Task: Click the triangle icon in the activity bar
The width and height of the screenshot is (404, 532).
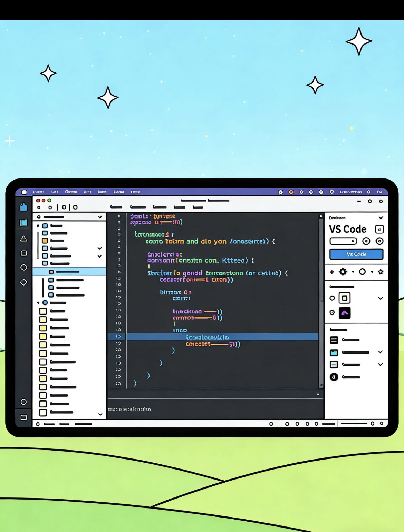Action: tap(23, 239)
